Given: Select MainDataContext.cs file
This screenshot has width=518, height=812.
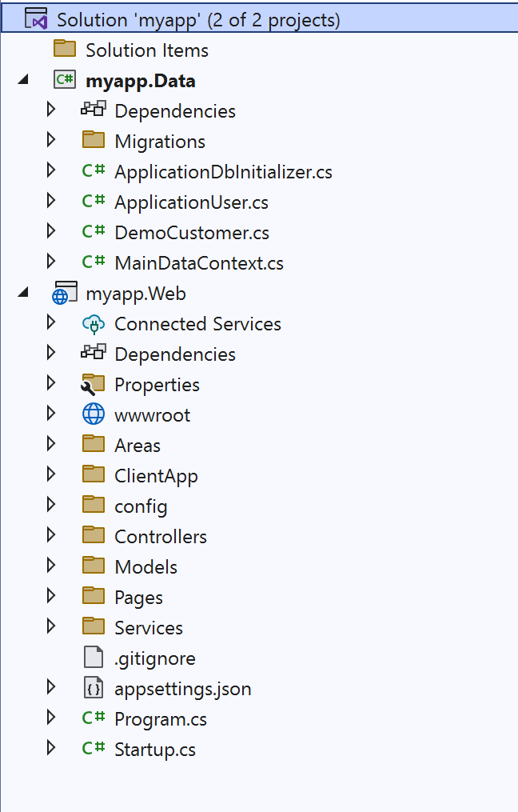Looking at the screenshot, I should [x=198, y=263].
